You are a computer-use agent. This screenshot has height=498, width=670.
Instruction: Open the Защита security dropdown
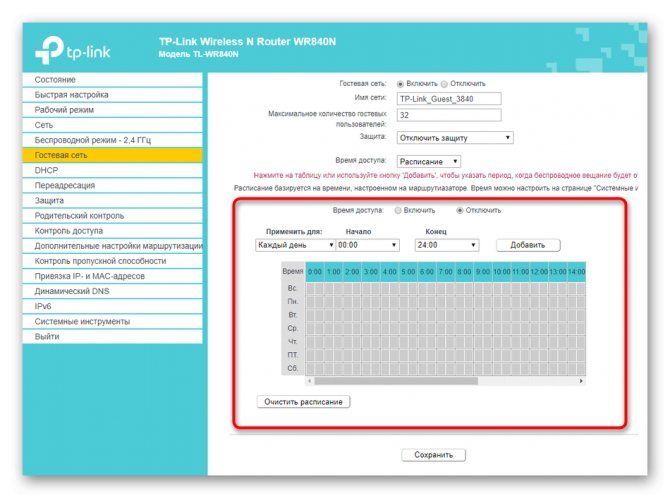click(x=455, y=138)
